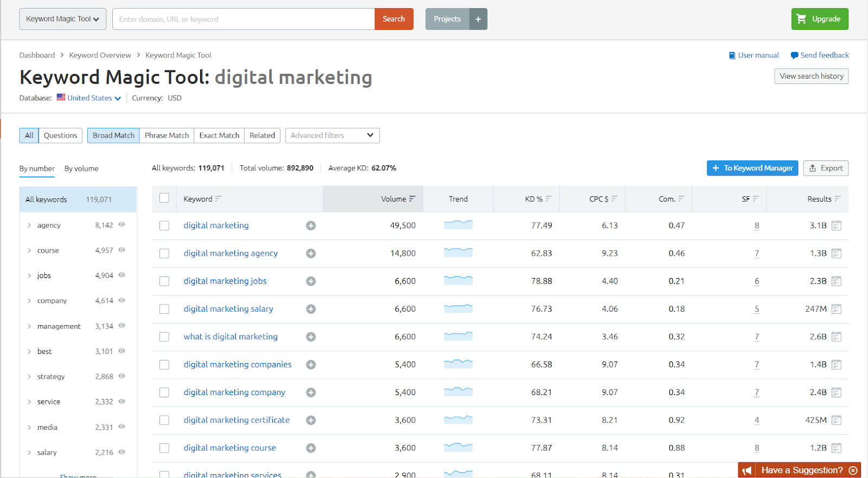Image resolution: width=868 pixels, height=478 pixels.
Task: Open the Keyword Magic Tool dropdown
Action: point(63,19)
